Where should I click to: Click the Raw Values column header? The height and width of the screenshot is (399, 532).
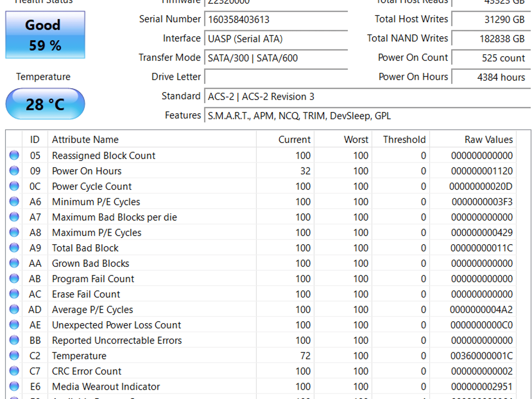473,139
